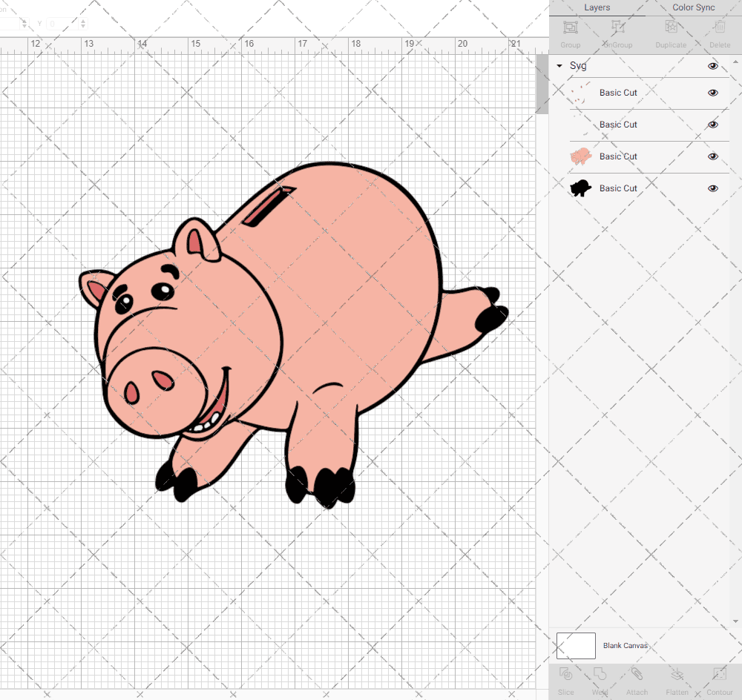Click the Blank Canvas white swatch

576,646
